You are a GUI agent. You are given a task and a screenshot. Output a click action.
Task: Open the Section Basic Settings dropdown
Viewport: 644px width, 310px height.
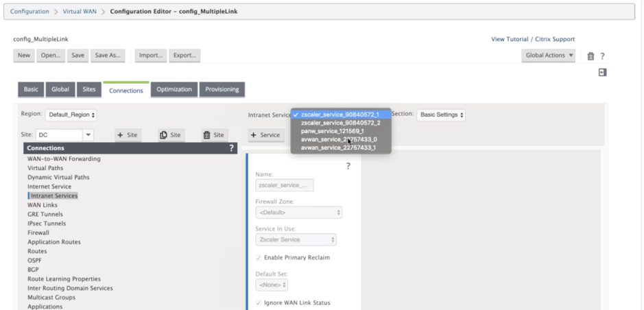pyautogui.click(x=441, y=115)
